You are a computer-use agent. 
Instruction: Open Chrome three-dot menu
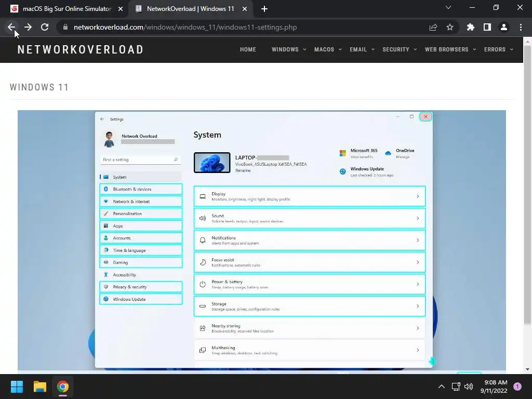click(521, 27)
